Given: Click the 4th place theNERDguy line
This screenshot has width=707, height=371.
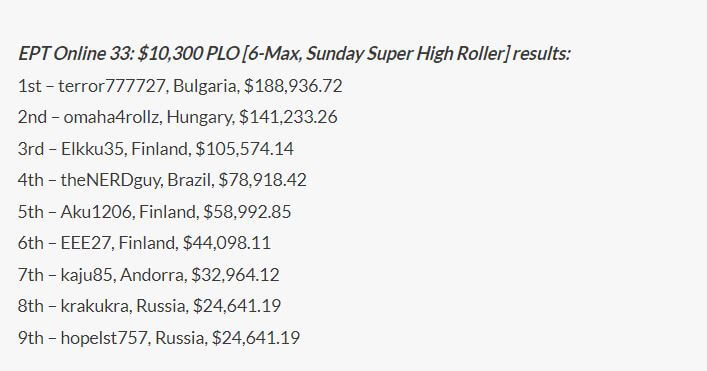Looking at the screenshot, I should point(162,180).
